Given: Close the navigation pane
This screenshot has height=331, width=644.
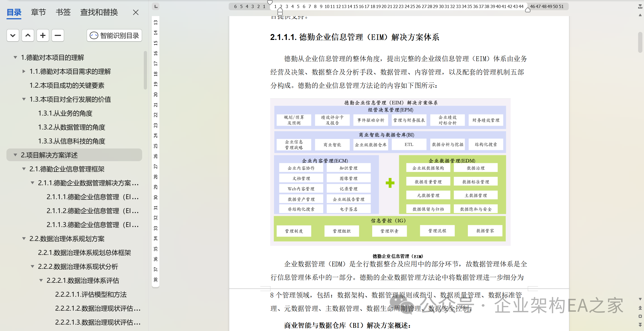Looking at the screenshot, I should tap(136, 12).
